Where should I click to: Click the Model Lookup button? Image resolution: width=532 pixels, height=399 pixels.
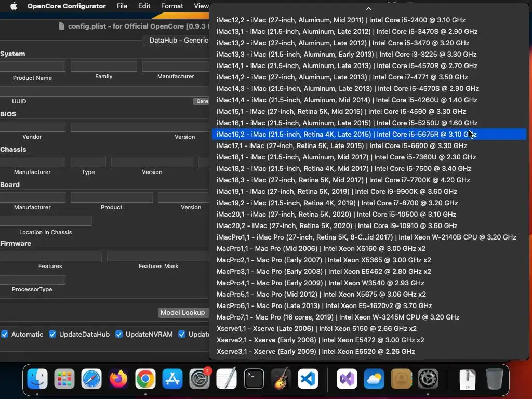pos(183,312)
